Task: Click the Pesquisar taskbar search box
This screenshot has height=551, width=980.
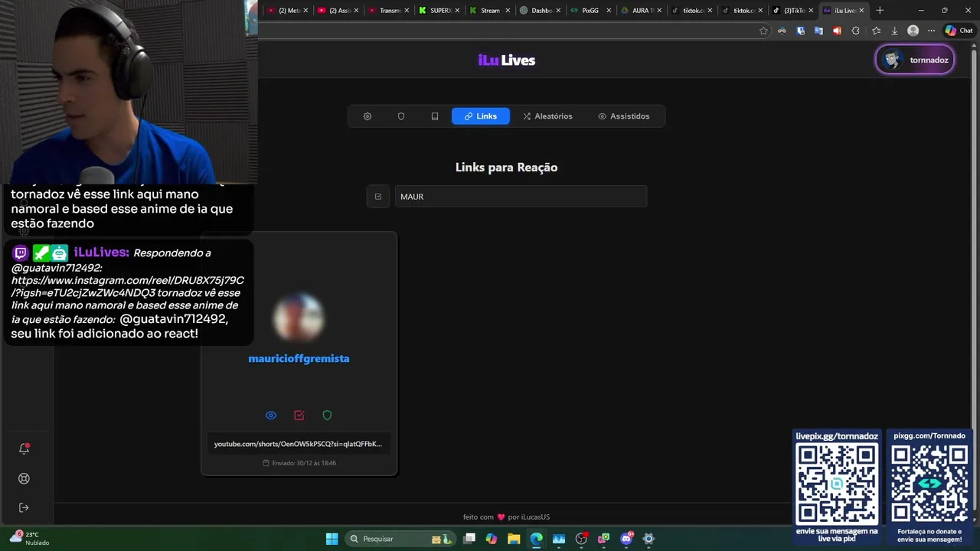Action: pos(400,539)
